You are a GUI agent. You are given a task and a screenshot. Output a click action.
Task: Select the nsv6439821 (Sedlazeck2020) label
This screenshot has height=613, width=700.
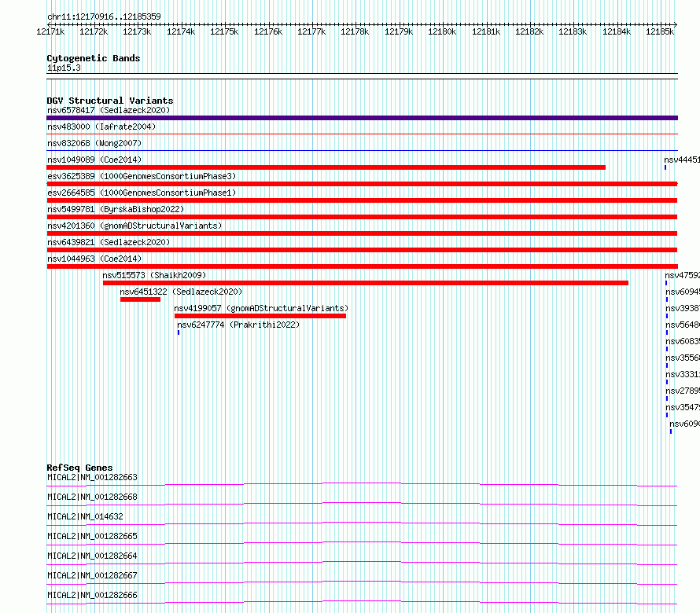tap(109, 242)
